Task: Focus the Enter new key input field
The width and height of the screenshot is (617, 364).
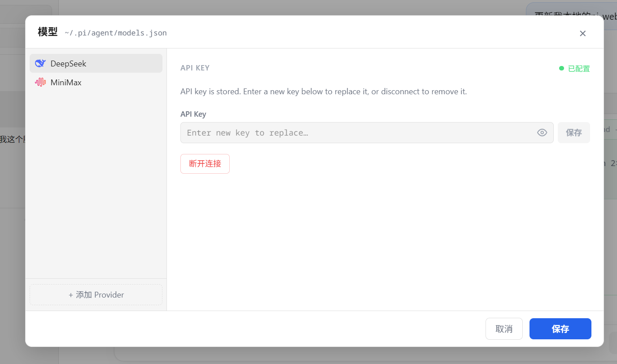Action: tap(367, 132)
